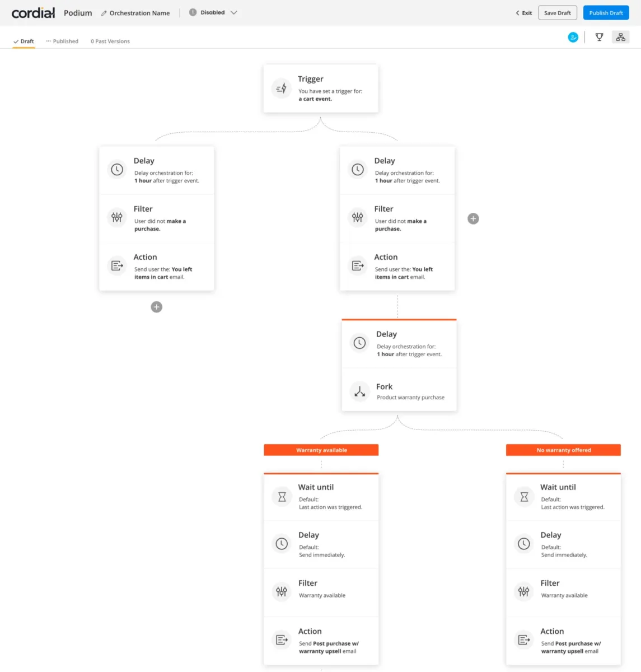641x672 pixels.
Task: Click the chevron arrow next to Disabled
Action: [234, 12]
